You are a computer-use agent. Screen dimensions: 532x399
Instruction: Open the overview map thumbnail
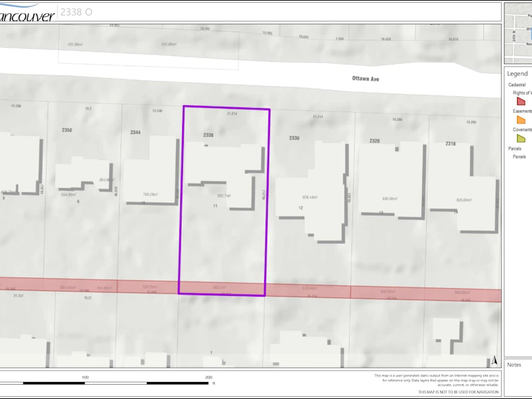pyautogui.click(x=518, y=33)
